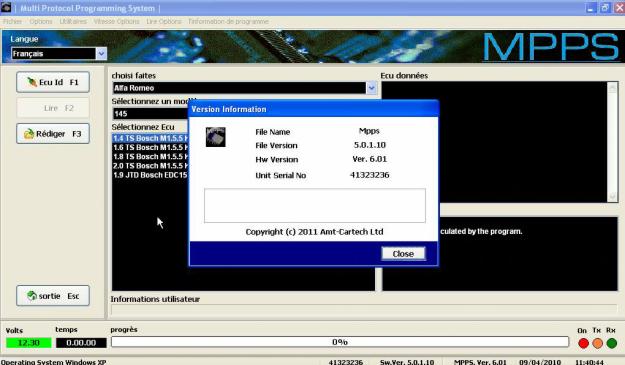Click Unit Serial No value 41323236
This screenshot has height=365, width=625.
(369, 175)
